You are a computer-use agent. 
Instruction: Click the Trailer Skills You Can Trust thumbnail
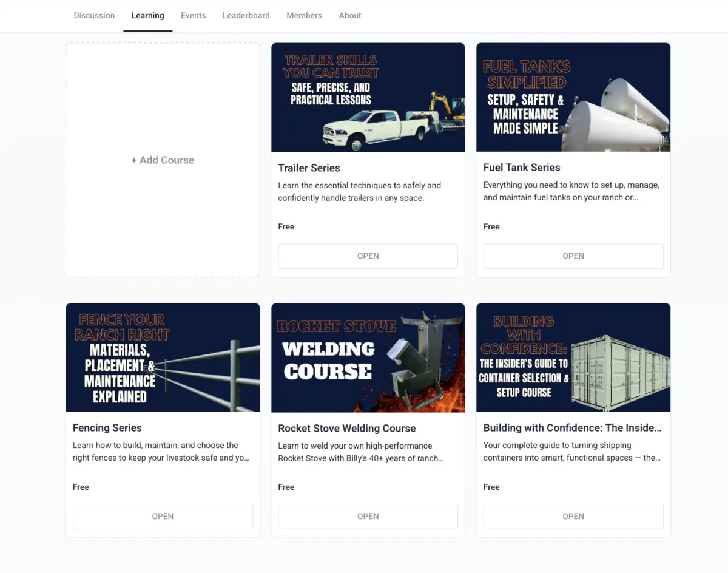pyautogui.click(x=368, y=97)
